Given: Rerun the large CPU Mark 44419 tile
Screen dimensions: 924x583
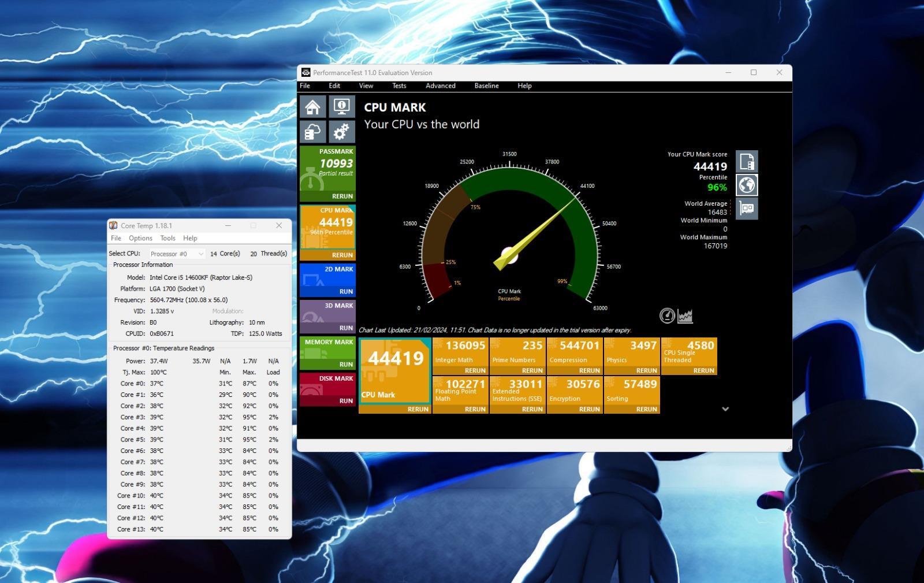Looking at the screenshot, I should pyautogui.click(x=418, y=409).
